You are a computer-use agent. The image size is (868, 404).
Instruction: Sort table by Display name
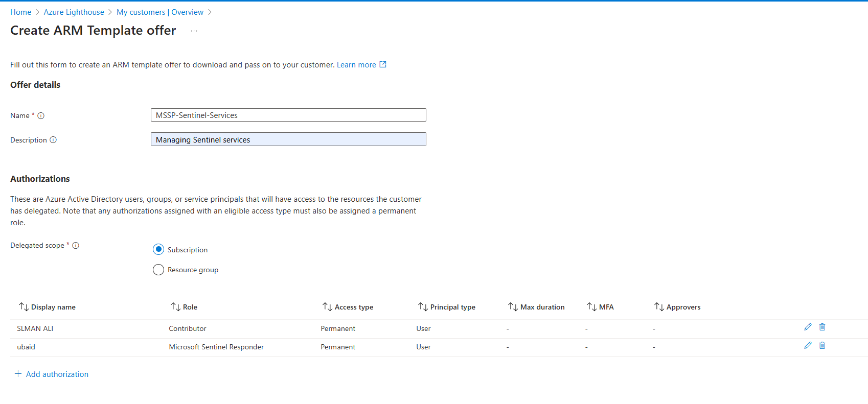coord(47,307)
